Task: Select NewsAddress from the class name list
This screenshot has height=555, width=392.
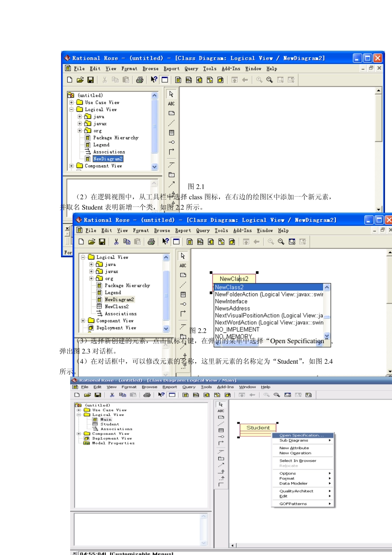Action: click(232, 308)
